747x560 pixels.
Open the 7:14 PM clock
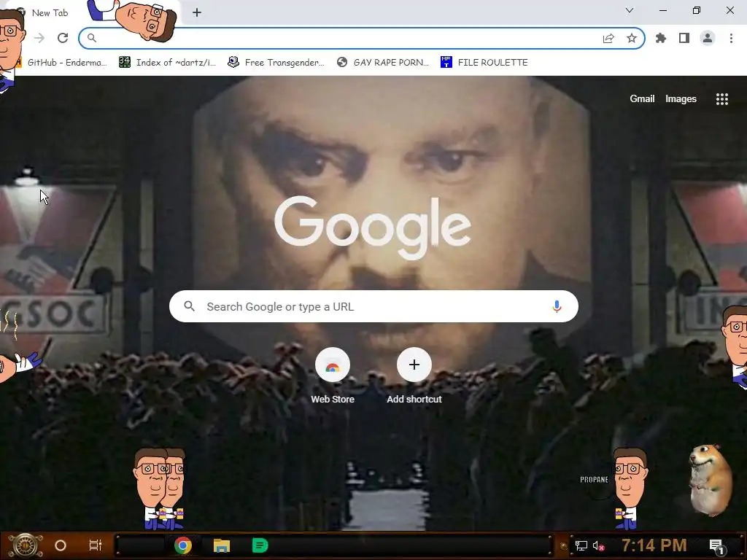[654, 545]
